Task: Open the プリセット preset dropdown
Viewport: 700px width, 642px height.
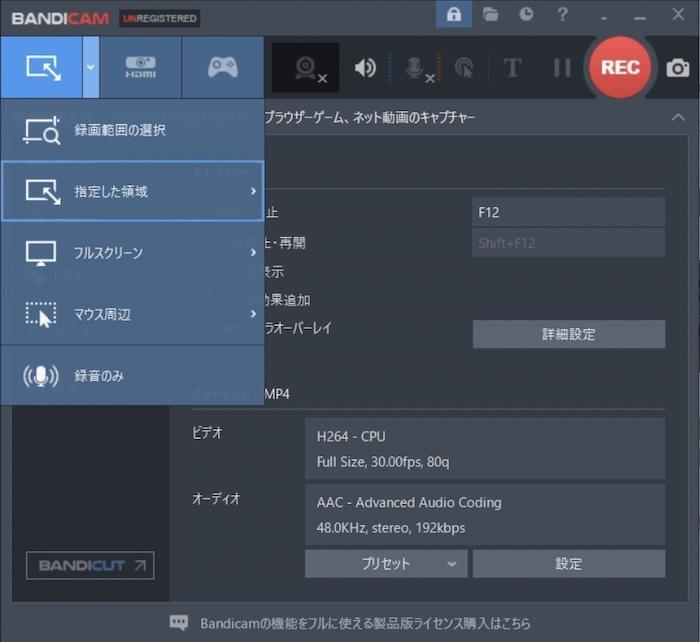Action: 386,563
